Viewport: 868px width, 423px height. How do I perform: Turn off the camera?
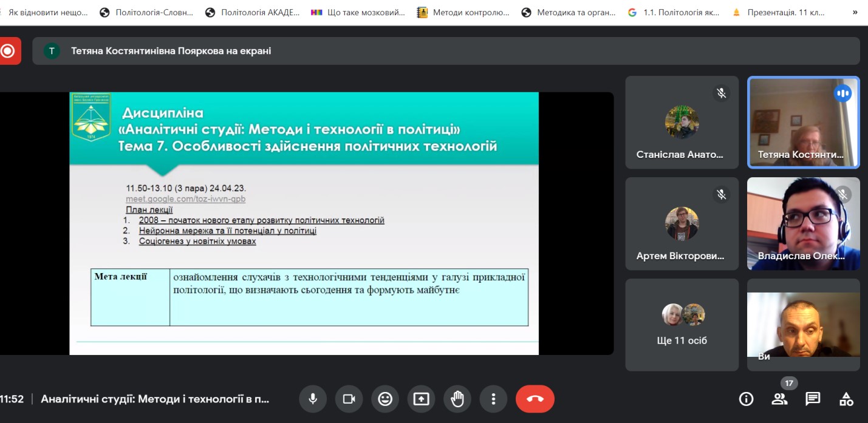pos(349,399)
